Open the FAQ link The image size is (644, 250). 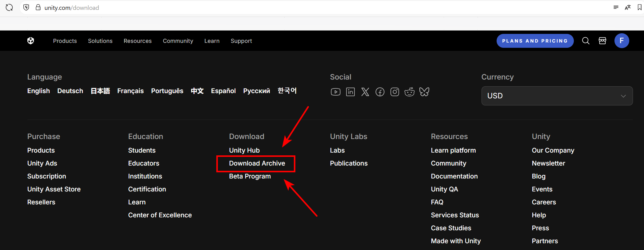pyautogui.click(x=437, y=202)
